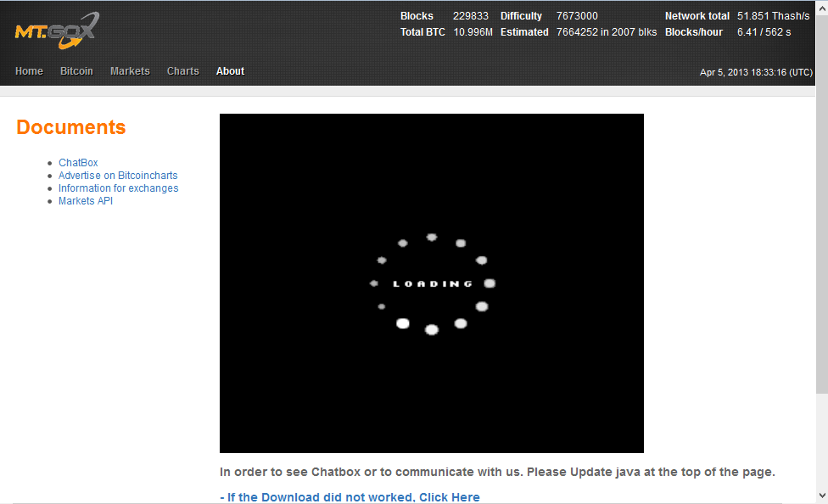Click the loading spinner in the black applet
Viewport: 828px width, 504px height.
click(432, 283)
